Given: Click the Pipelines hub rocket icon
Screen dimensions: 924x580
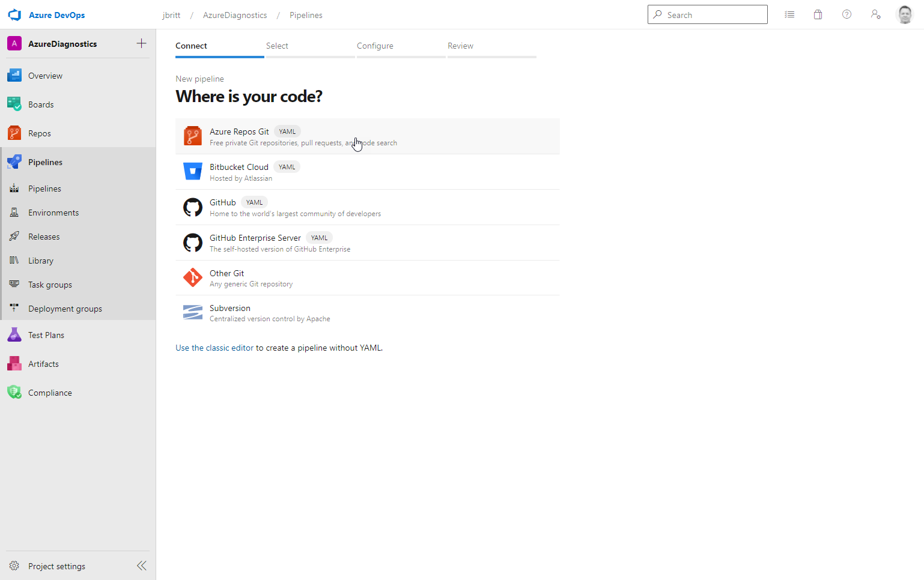Looking at the screenshot, I should coord(14,162).
